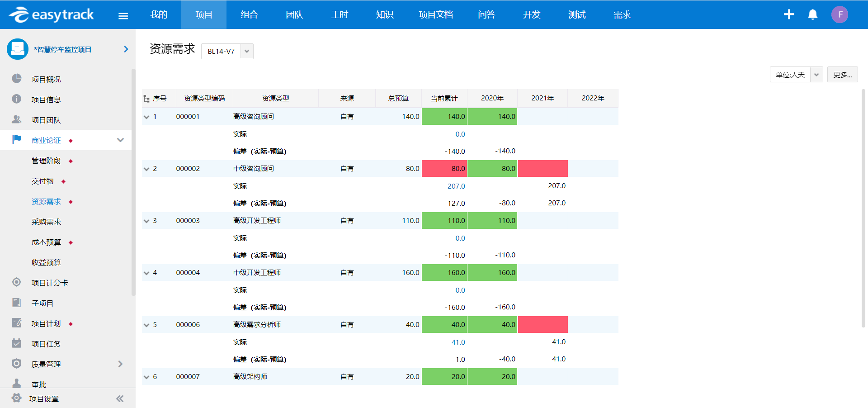The width and height of the screenshot is (868, 408).
Task: Click the quality management shield icon
Action: pos(17,364)
